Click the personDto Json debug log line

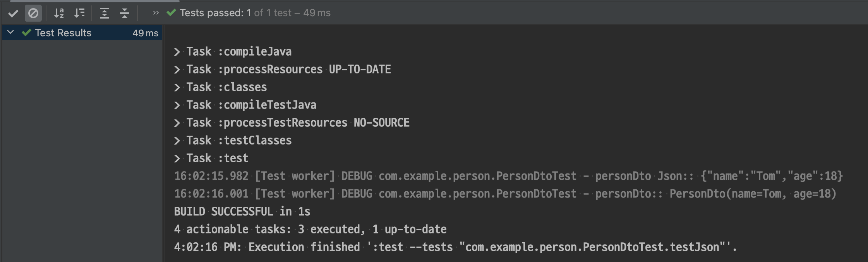[508, 176]
